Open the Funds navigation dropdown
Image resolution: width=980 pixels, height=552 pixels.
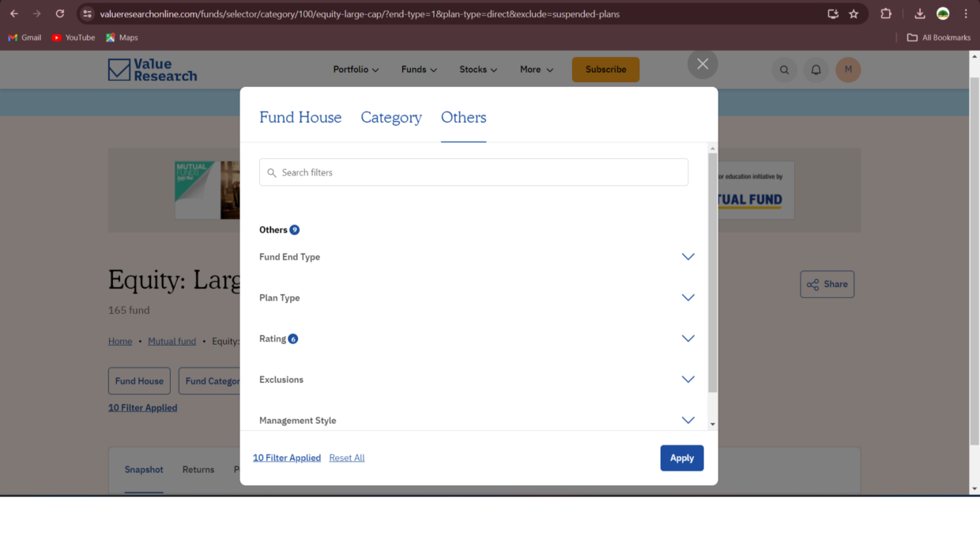(418, 70)
